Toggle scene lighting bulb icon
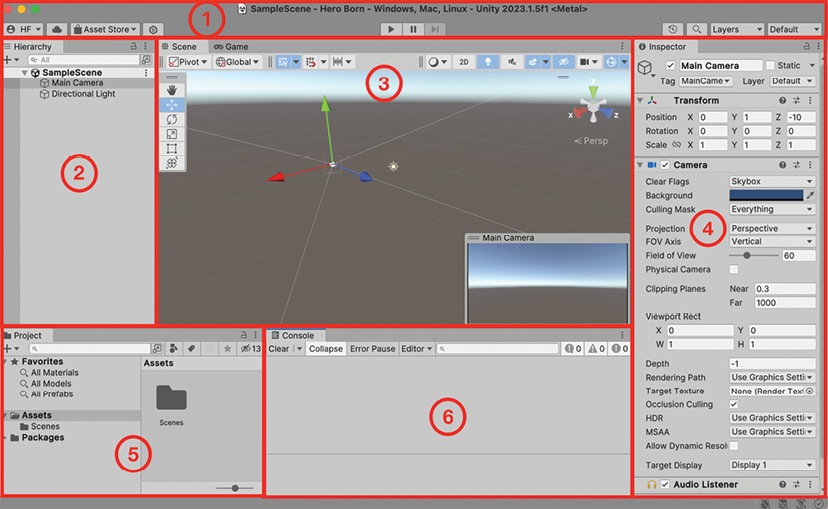Image resolution: width=828 pixels, height=509 pixels. [x=488, y=62]
